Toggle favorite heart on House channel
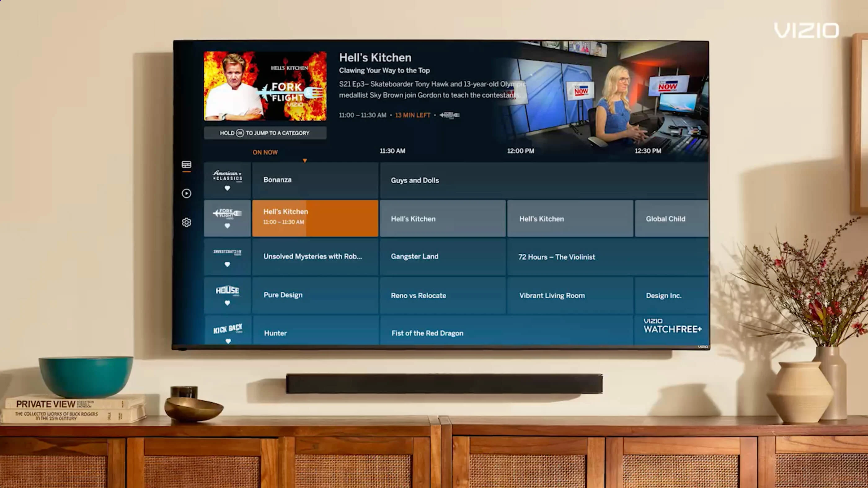Viewport: 868px width, 488px height. coord(228,303)
